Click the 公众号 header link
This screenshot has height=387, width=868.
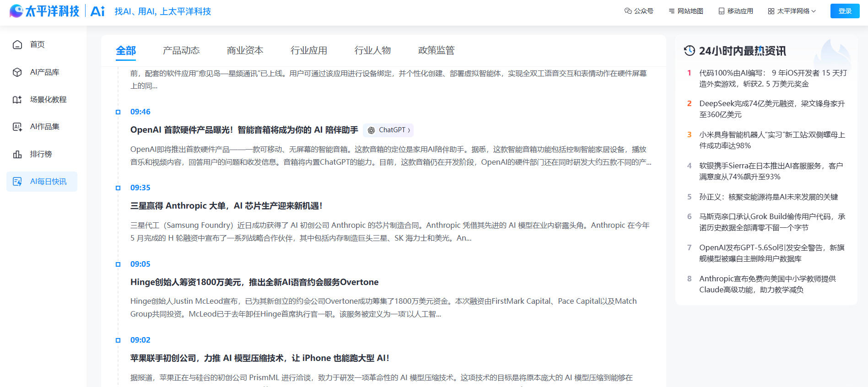(639, 11)
